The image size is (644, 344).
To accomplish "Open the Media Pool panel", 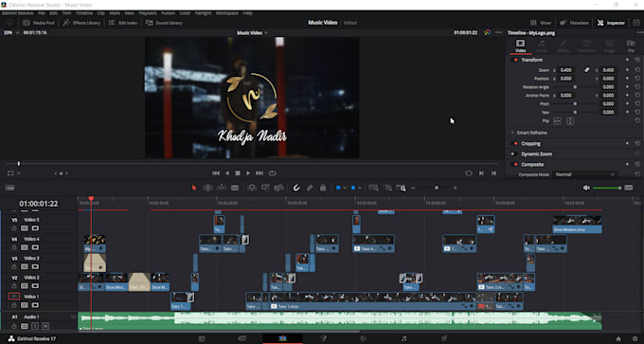I will point(39,23).
